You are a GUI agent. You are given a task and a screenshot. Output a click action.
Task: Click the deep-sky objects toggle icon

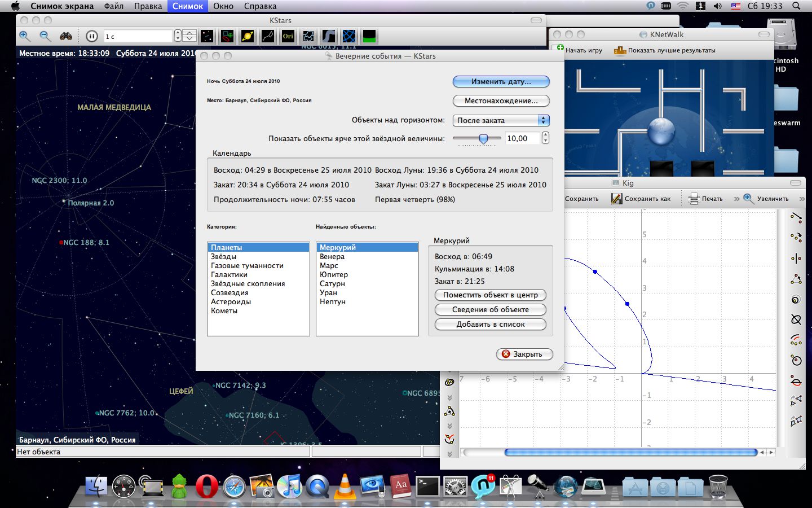pos(227,36)
